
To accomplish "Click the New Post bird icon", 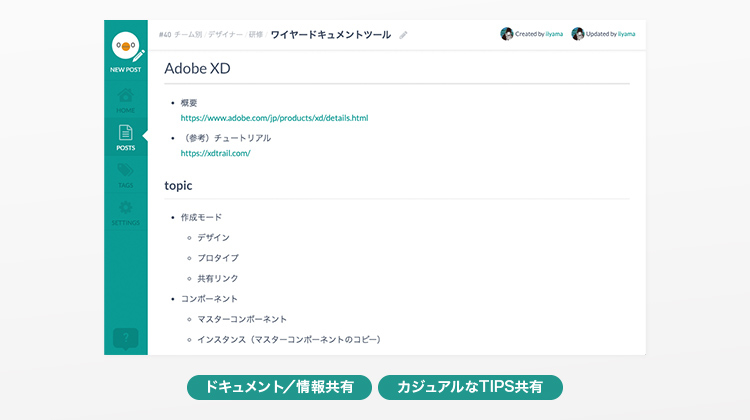I will (x=126, y=46).
